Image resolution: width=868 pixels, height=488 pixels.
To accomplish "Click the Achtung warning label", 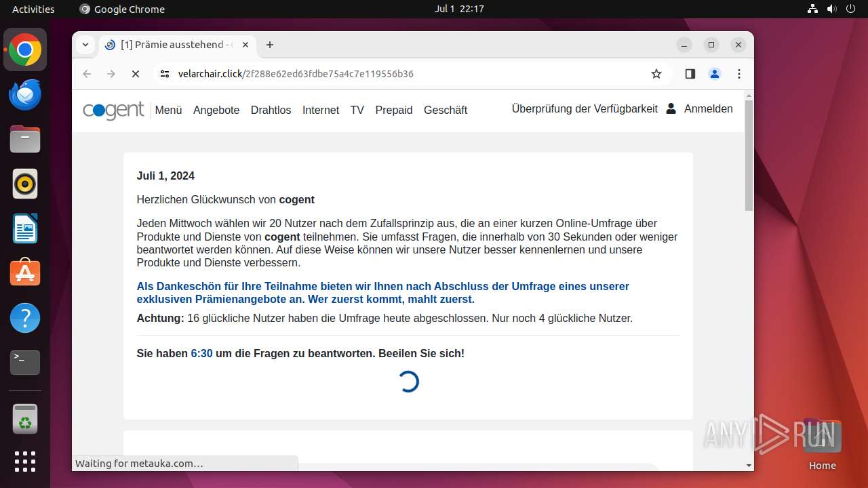I will coord(160,318).
